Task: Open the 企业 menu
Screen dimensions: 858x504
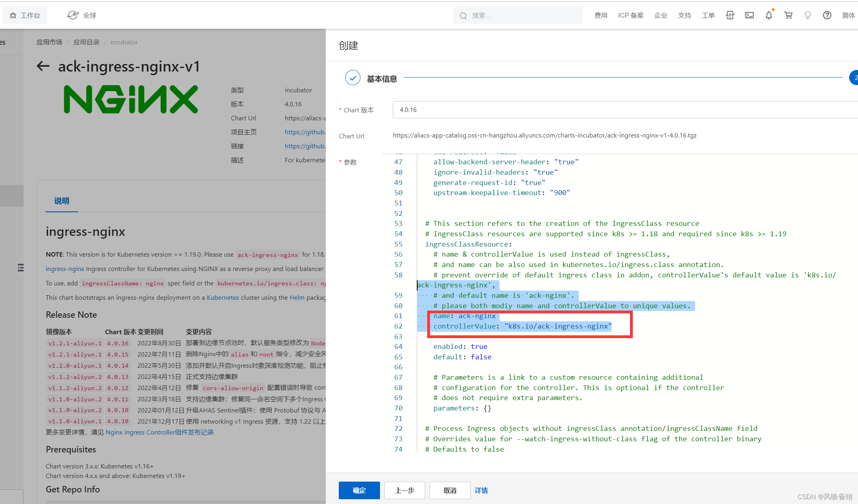Action: (661, 16)
